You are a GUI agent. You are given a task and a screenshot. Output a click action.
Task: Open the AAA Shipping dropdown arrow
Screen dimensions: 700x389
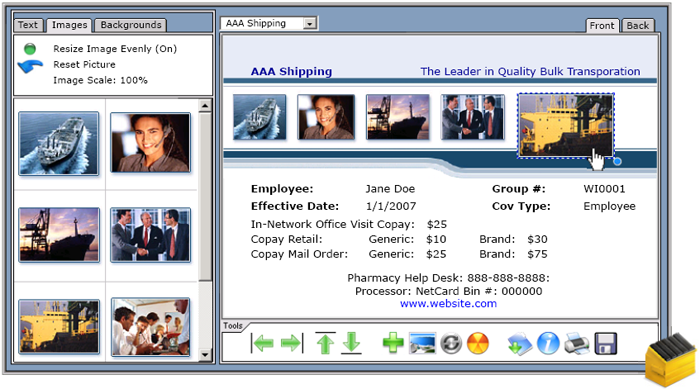(310, 24)
